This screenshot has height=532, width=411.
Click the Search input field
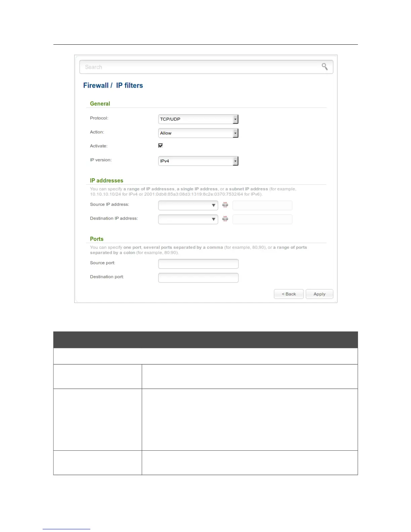click(x=206, y=67)
